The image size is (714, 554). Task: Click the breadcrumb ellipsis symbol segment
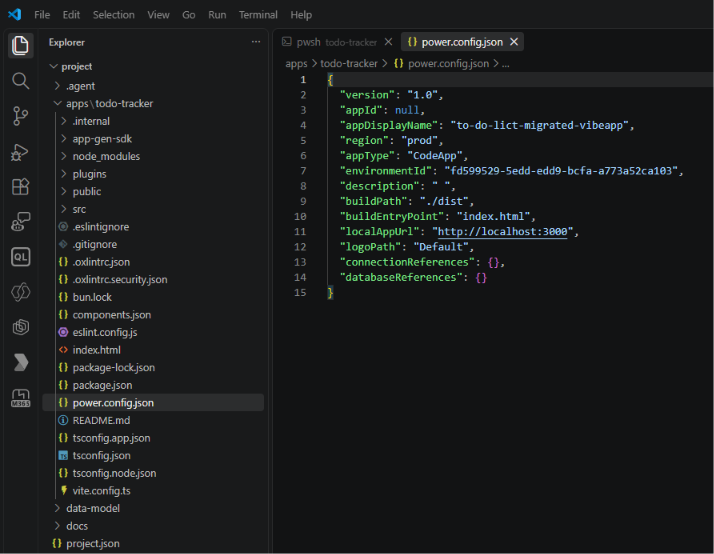coord(505,64)
